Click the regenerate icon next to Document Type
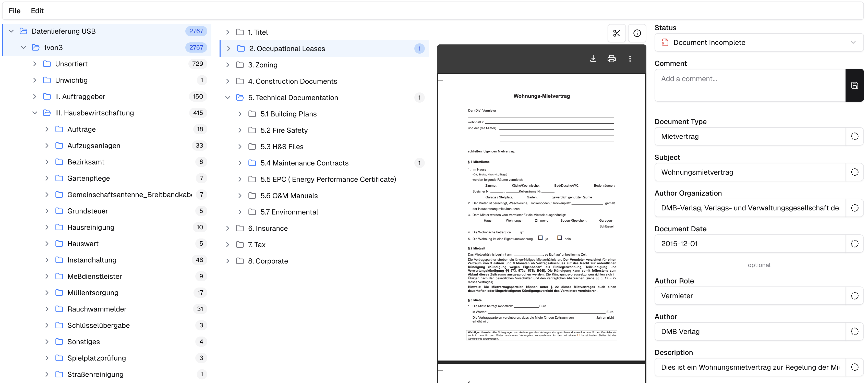Image resolution: width=868 pixels, height=383 pixels. [x=854, y=136]
